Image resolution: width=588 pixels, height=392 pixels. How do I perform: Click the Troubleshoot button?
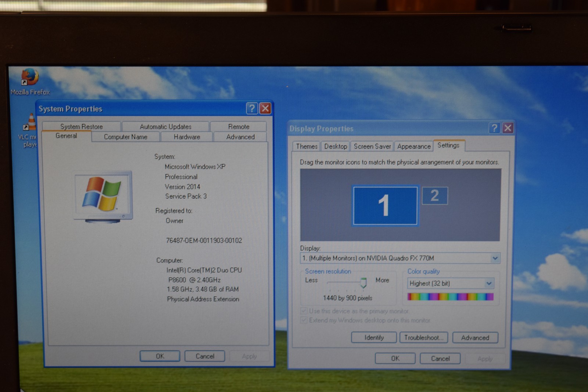(x=424, y=337)
